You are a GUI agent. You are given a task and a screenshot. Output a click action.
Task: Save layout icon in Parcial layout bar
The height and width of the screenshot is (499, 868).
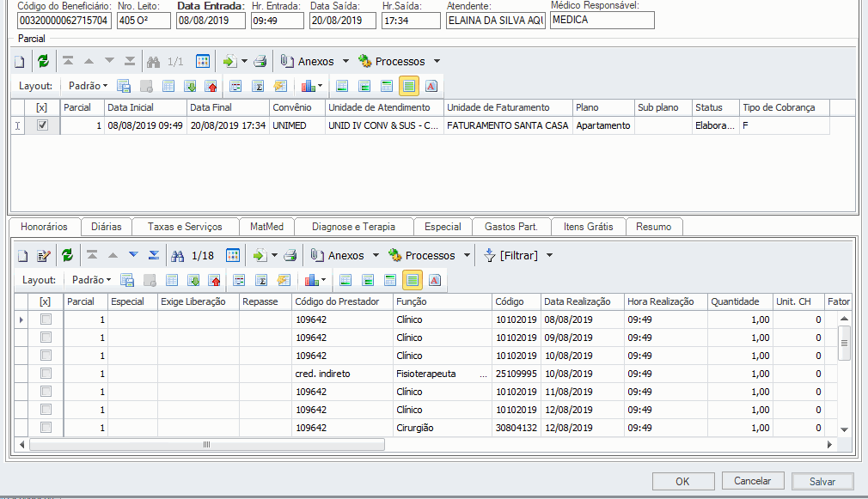point(124,86)
